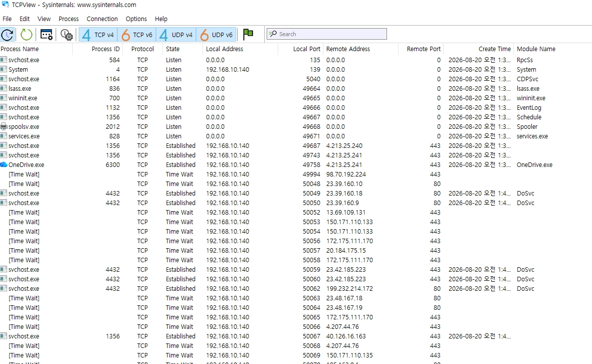Toggle the TCP v4 filter
Viewport: 592px width, 364px height.
click(x=98, y=35)
